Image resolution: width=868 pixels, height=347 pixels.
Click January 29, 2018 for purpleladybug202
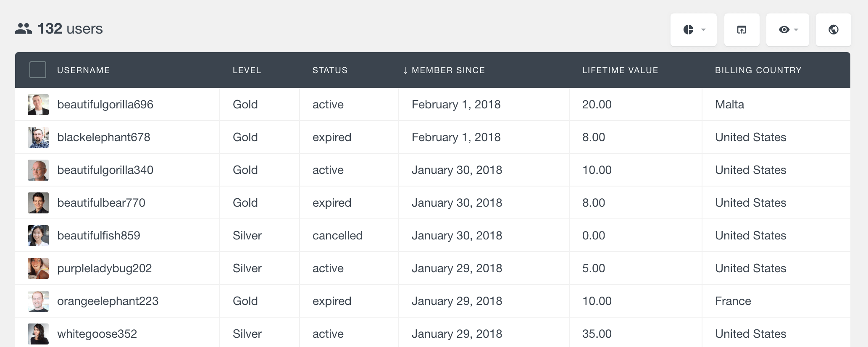tap(457, 268)
